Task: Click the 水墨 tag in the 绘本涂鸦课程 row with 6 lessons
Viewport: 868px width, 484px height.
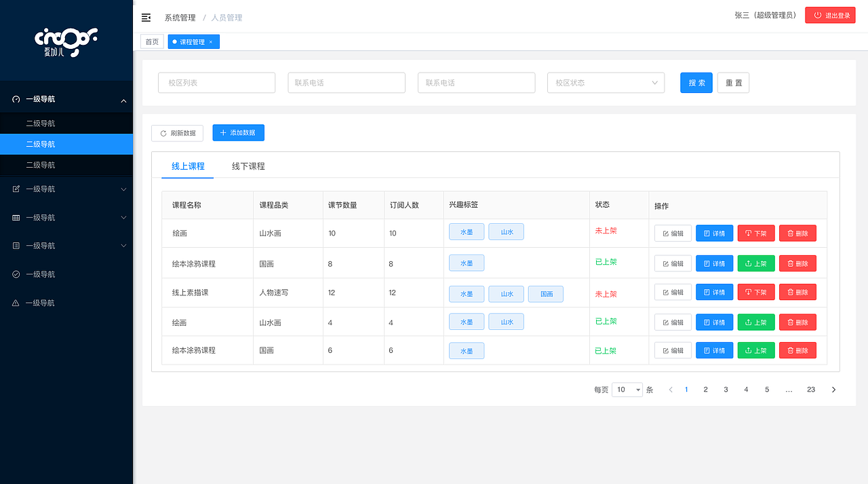Action: coord(467,351)
